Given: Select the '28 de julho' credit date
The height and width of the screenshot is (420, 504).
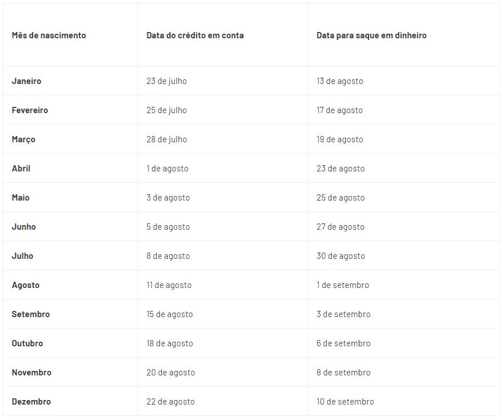Looking at the screenshot, I should pos(166,139).
